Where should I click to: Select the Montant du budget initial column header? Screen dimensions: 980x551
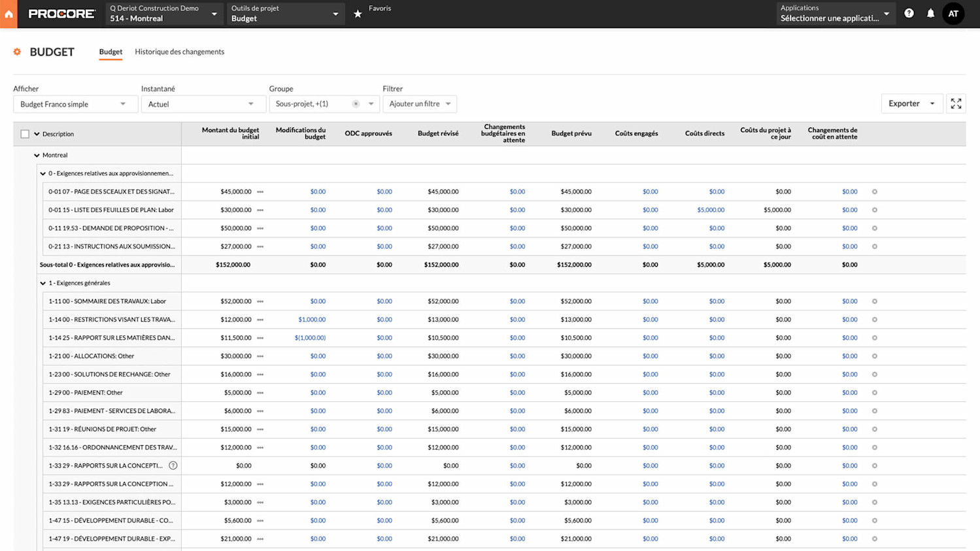pyautogui.click(x=230, y=133)
